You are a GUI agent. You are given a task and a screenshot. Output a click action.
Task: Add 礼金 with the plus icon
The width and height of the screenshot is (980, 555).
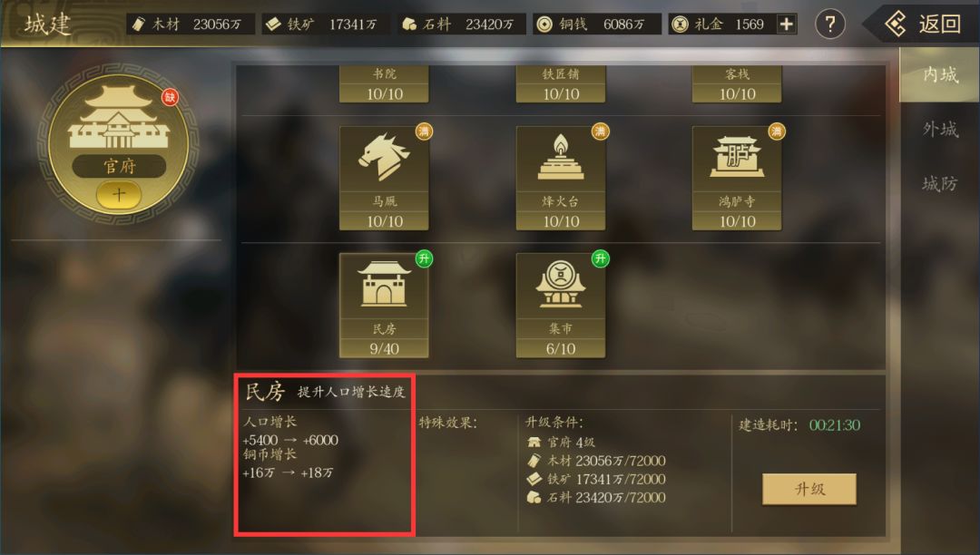(x=786, y=24)
